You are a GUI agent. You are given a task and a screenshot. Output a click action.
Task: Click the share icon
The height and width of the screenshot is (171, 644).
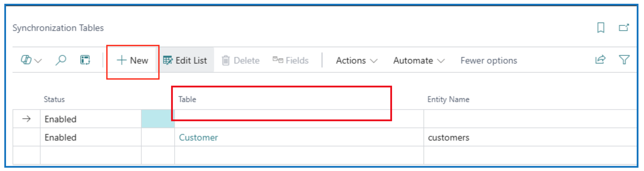(600, 60)
